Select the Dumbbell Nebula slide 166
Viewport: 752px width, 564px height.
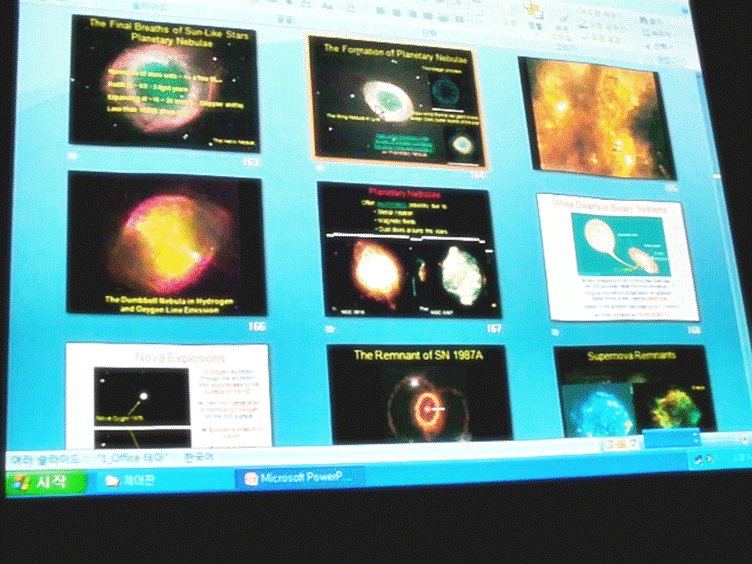point(165,242)
